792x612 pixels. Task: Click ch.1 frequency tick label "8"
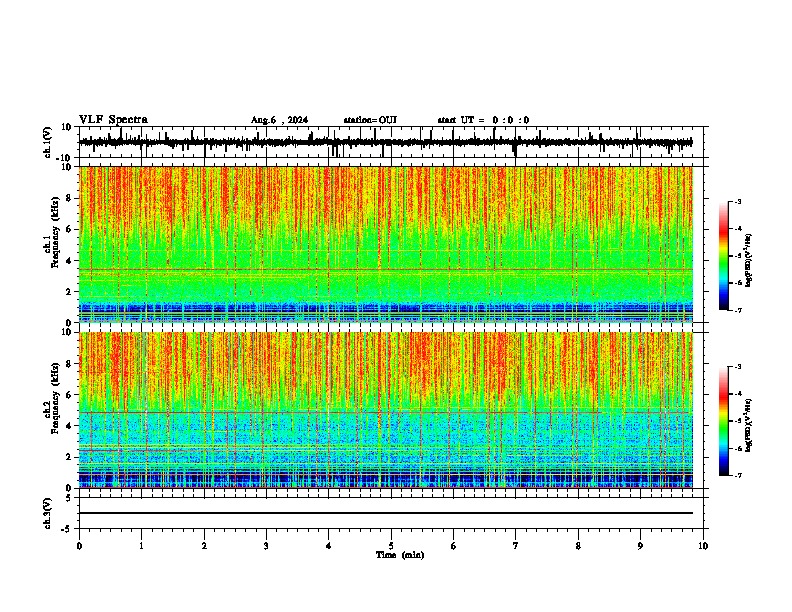70,198
